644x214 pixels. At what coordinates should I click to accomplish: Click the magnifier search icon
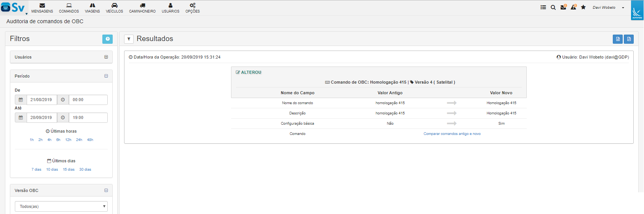click(553, 7)
